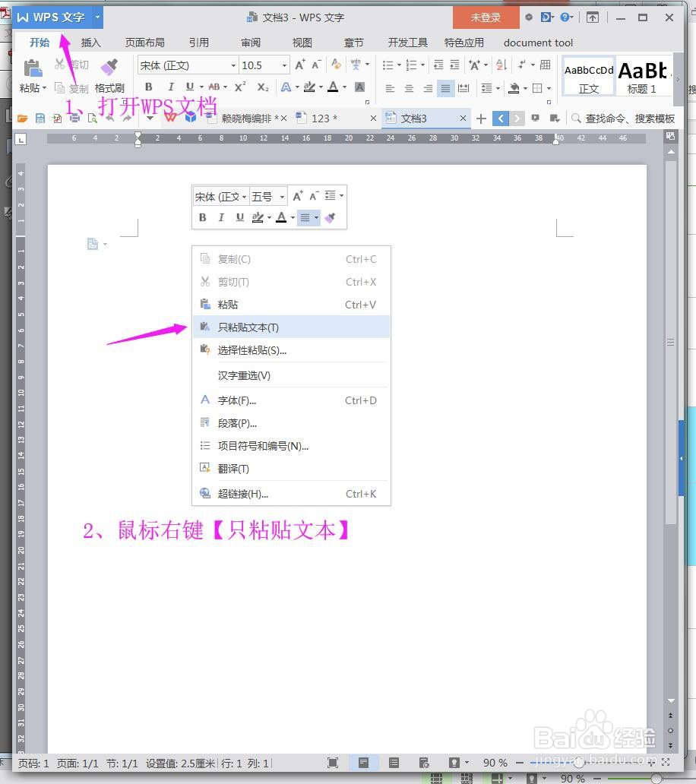The height and width of the screenshot is (784, 696).
Task: Expand the 粘贴 paste dropdown arrow
Action: (45, 88)
